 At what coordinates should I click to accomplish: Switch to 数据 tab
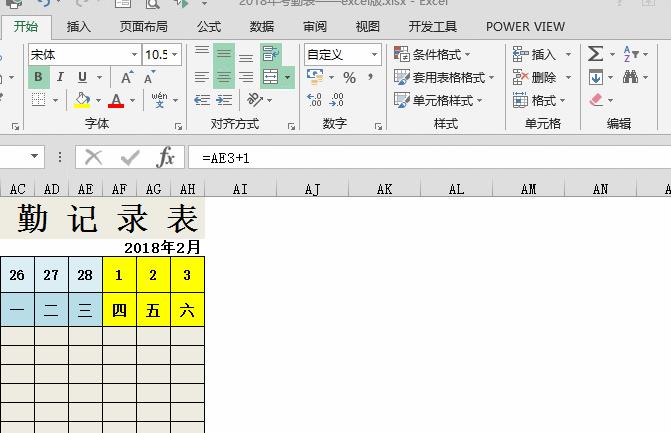[x=261, y=27]
